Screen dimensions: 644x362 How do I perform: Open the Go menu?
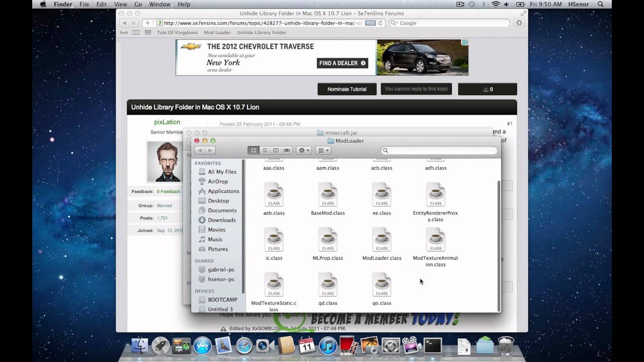[138, 4]
